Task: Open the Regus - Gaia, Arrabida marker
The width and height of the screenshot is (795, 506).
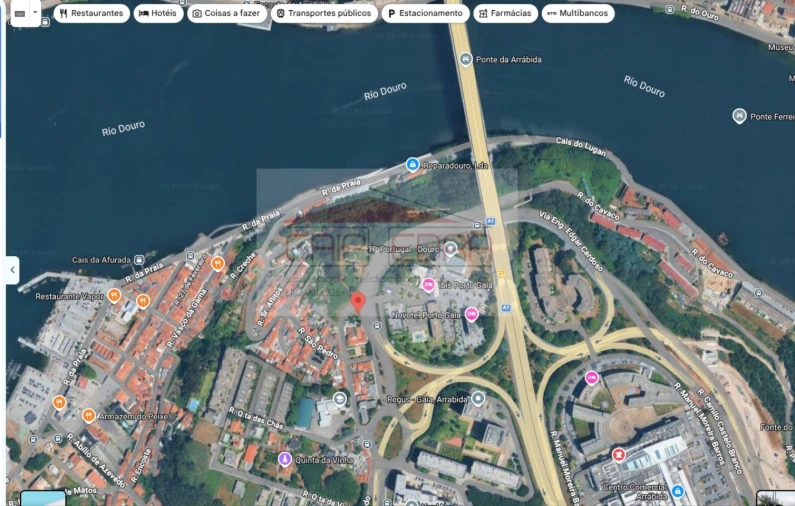Action: (x=477, y=399)
